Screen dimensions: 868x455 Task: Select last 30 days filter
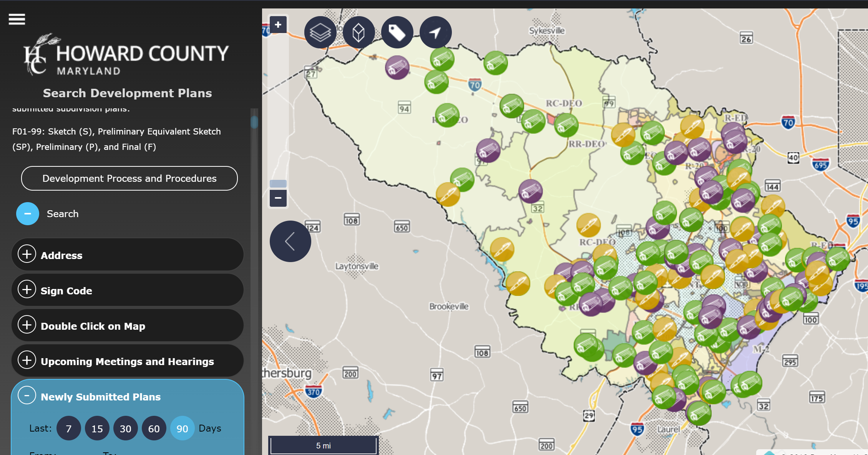pos(126,428)
